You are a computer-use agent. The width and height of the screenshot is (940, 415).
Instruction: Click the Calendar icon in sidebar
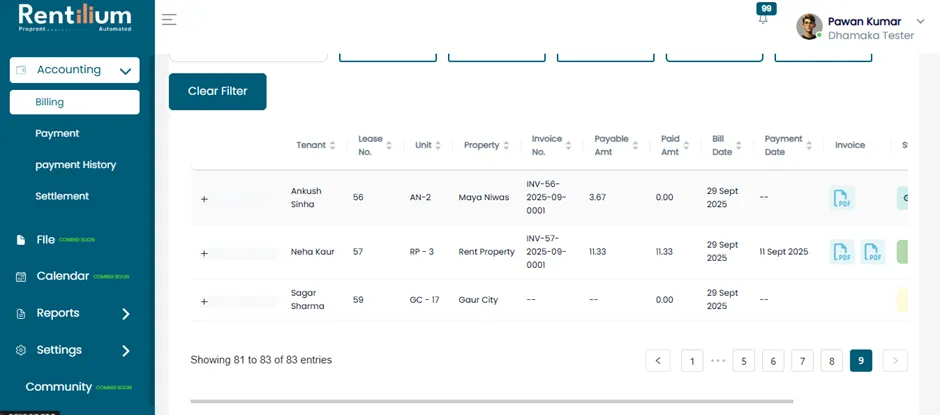click(21, 277)
